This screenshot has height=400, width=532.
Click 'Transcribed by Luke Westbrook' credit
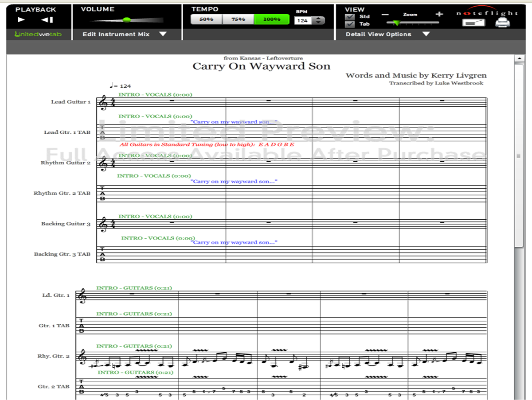click(436, 83)
